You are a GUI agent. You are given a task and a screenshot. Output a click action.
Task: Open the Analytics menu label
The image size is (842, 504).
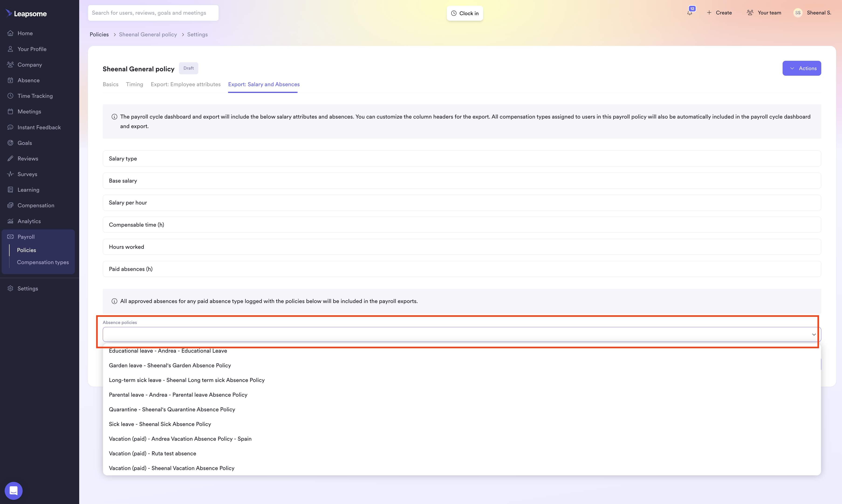pos(29,221)
